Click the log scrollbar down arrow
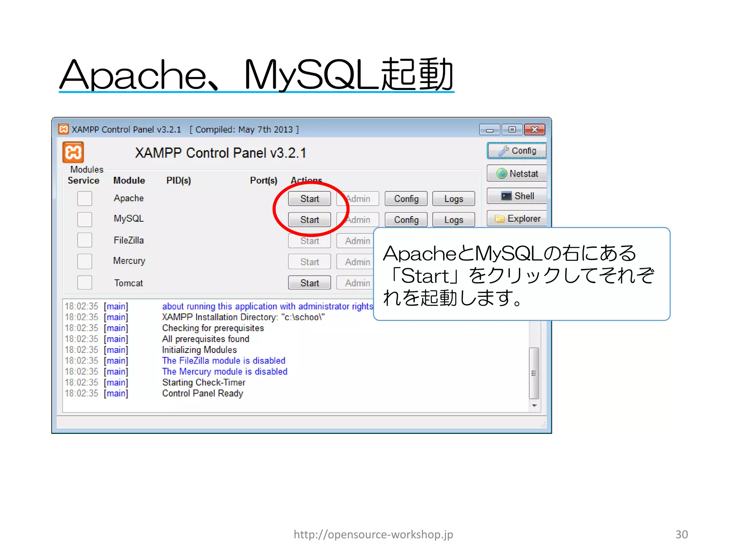This screenshot has height=560, width=747. pyautogui.click(x=534, y=406)
